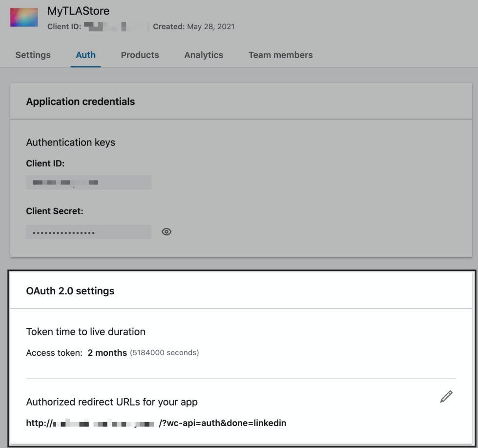
Task: Open the Team members tab
Action: tap(280, 55)
